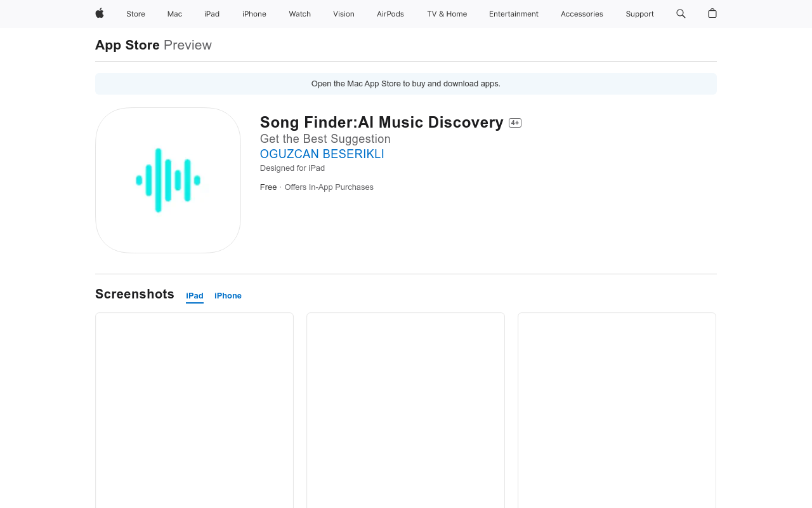Click the App Store heading link
812x508 pixels.
pos(128,45)
